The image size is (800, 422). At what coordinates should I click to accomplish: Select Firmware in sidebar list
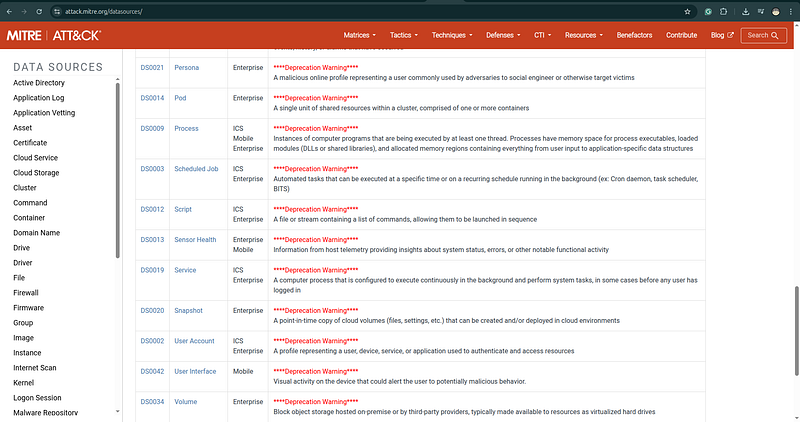tap(29, 308)
